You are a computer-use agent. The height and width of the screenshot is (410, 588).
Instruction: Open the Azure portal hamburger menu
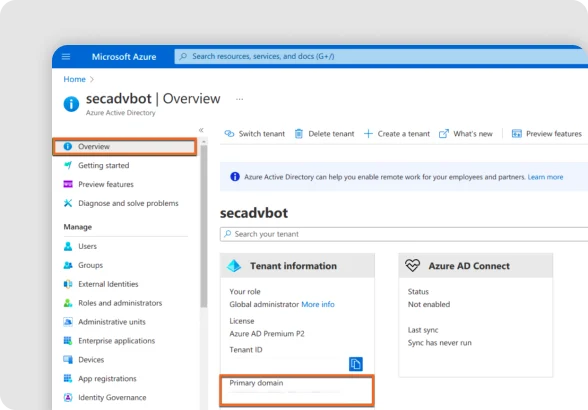pyautogui.click(x=66, y=57)
